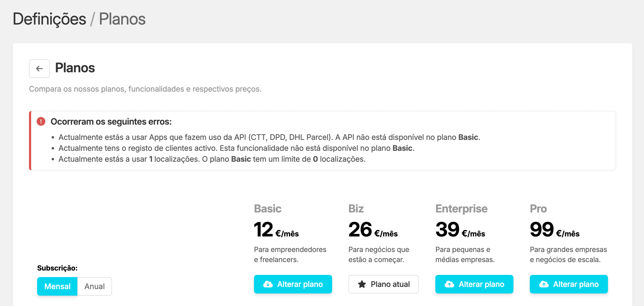This screenshot has width=644, height=306.
Task: Click the Basic plan title
Action: tap(268, 209)
